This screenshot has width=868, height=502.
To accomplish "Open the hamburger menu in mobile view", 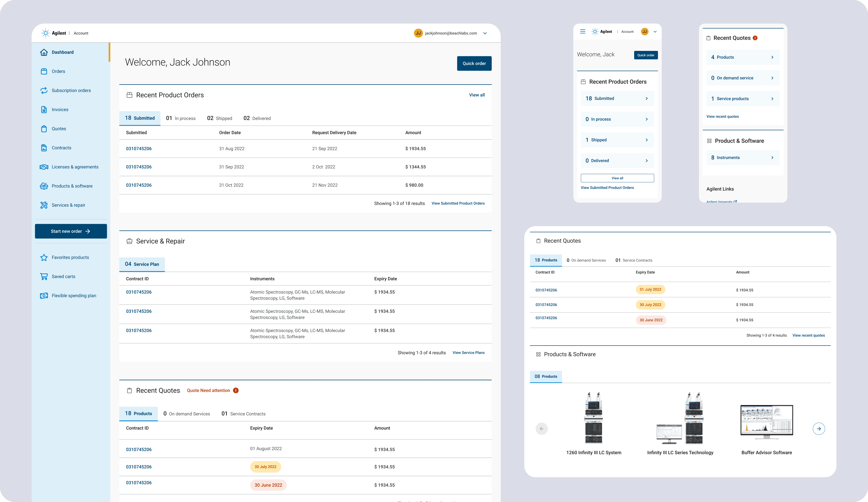I will (583, 31).
